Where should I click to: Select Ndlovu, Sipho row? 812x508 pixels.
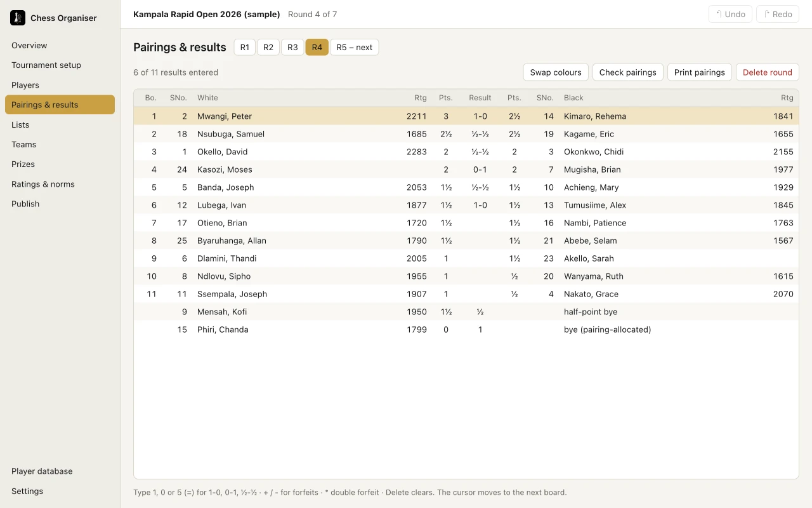[466, 276]
